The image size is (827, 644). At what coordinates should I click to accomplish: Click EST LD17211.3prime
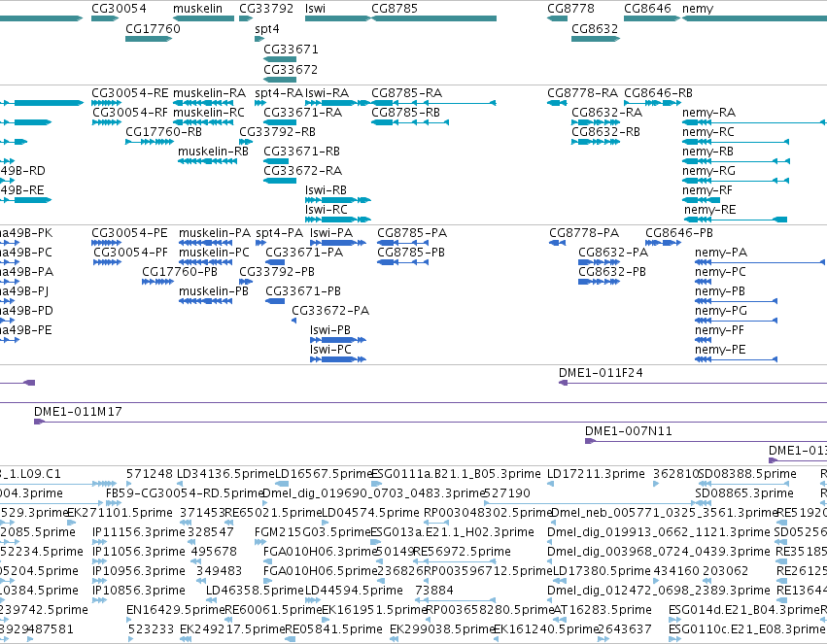(x=596, y=474)
